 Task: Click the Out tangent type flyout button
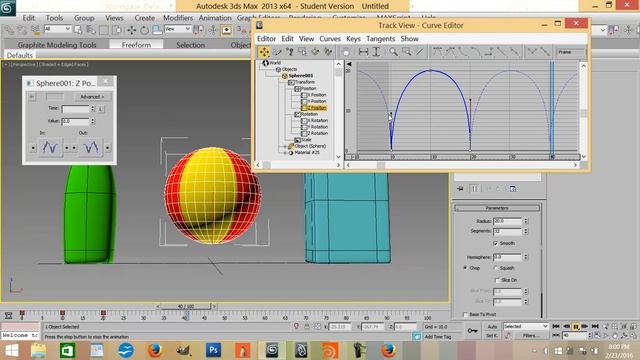tap(91, 147)
